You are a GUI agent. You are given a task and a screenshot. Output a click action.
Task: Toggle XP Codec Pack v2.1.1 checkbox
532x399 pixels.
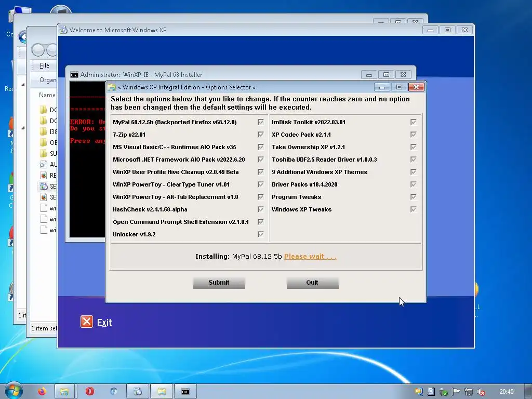(413, 135)
